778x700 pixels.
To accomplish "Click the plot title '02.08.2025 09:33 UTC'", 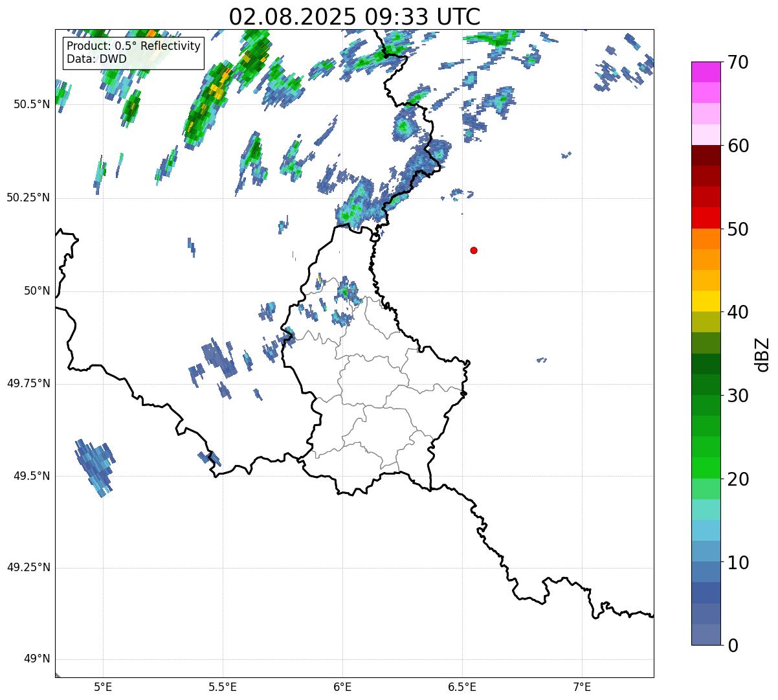I will tap(355, 16).
